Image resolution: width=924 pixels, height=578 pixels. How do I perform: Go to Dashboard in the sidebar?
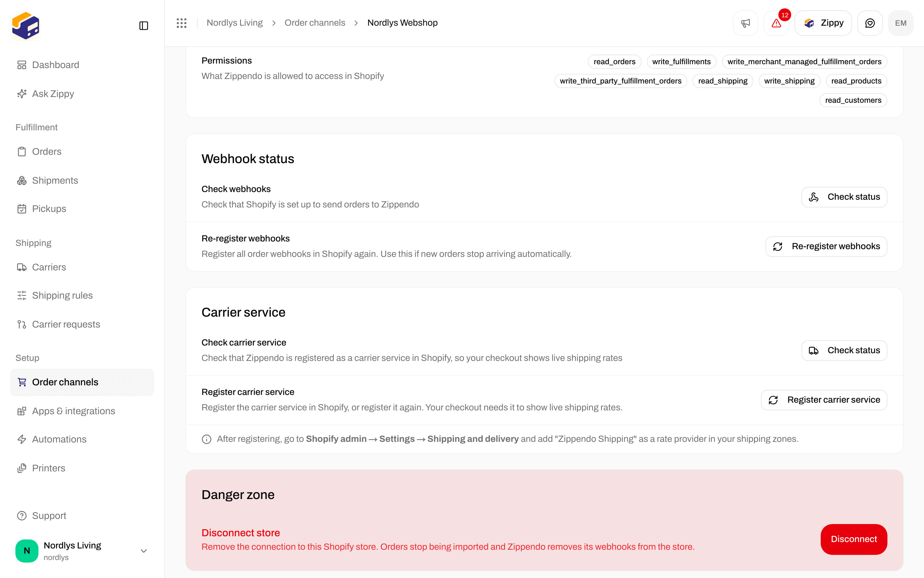[82, 65]
